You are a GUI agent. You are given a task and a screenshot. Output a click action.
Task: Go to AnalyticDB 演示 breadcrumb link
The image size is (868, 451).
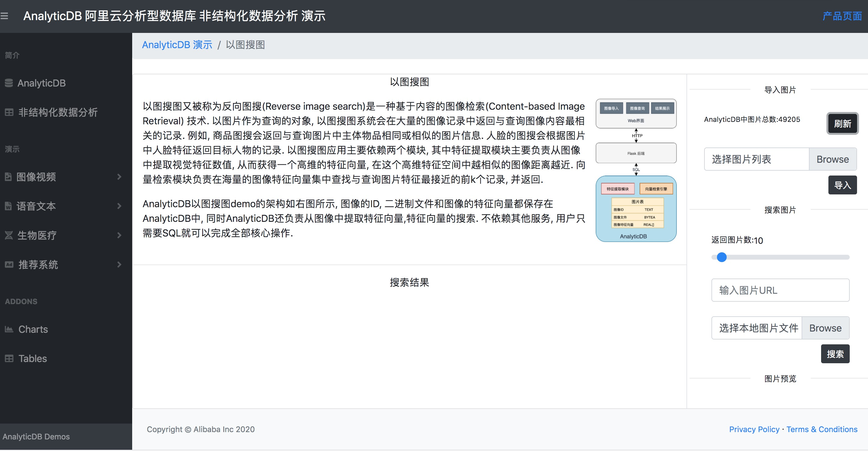coord(177,44)
